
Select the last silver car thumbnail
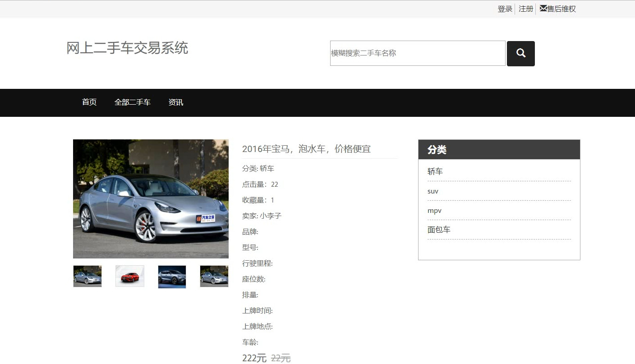point(214,276)
